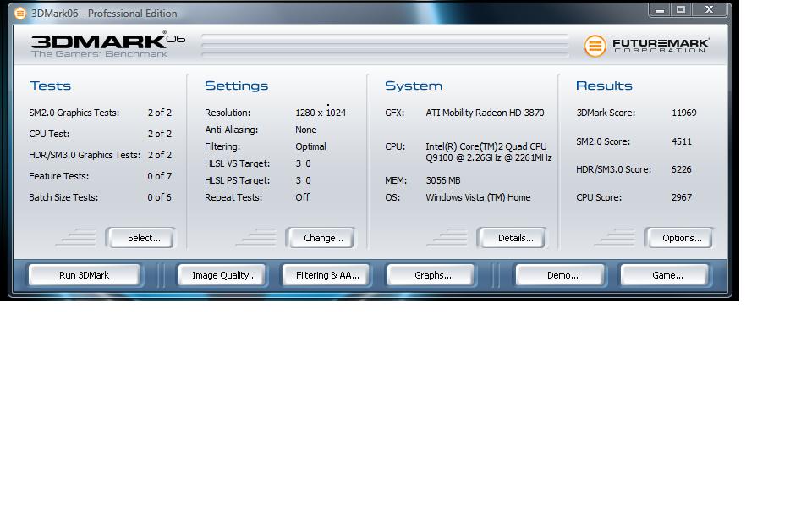This screenshot has height=508, width=812.
Task: Click the Tests section heading
Action: pos(50,86)
